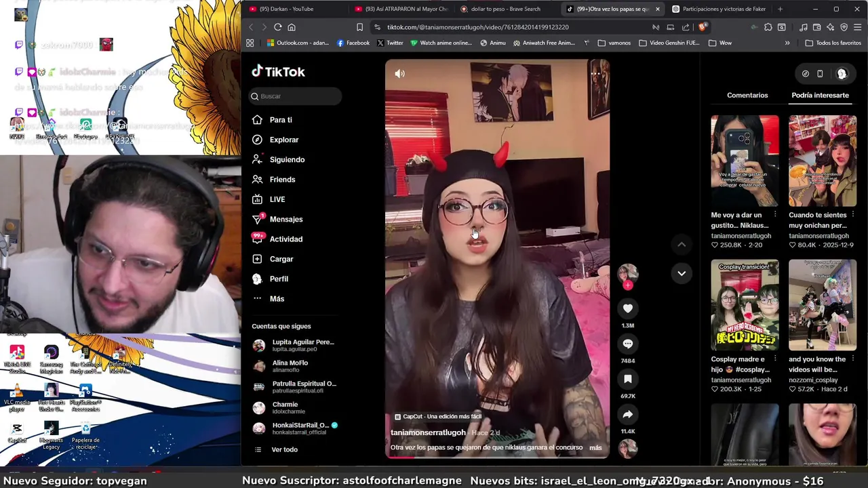Screen dimensions: 868x488
Task: Click the TikTok logo
Action: click(x=278, y=72)
